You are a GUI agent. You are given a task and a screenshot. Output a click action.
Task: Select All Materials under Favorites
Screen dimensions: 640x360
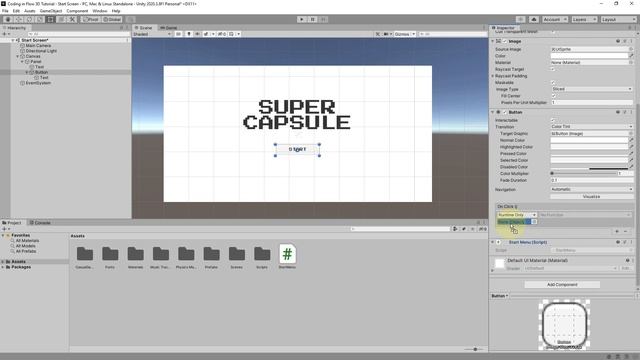tap(27, 241)
